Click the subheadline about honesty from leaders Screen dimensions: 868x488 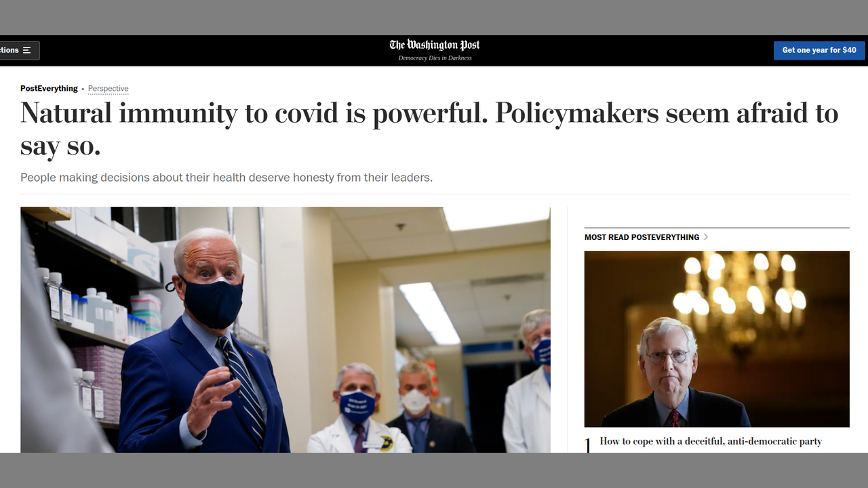pyautogui.click(x=226, y=178)
